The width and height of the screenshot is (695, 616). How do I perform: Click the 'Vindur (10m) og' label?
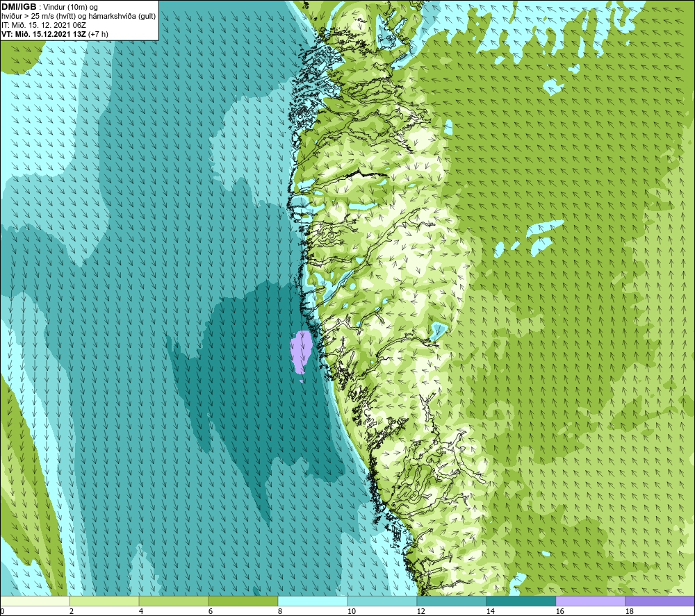[70, 7]
